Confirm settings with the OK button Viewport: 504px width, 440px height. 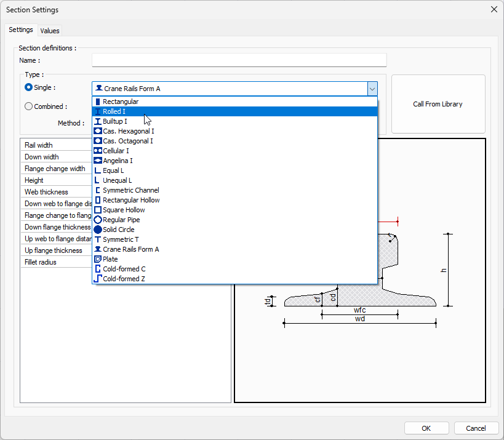pyautogui.click(x=426, y=428)
